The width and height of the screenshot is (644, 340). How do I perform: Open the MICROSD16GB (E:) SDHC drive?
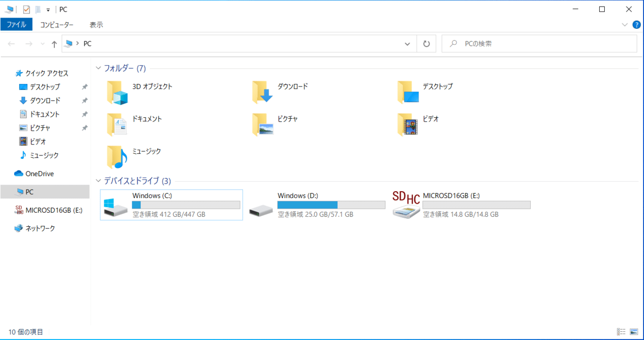pyautogui.click(x=407, y=205)
